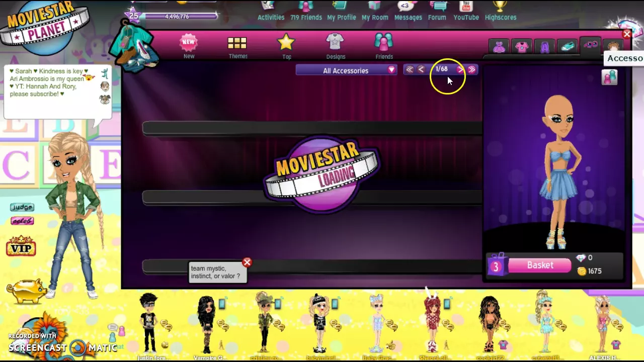Select the shoes sneaker category icon
The width and height of the screenshot is (644, 362).
coord(568,47)
